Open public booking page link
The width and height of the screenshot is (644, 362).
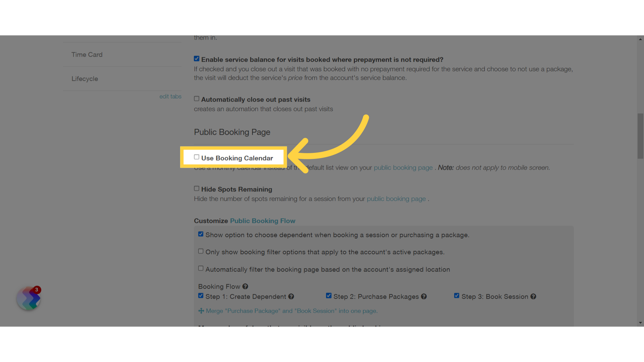point(402,167)
